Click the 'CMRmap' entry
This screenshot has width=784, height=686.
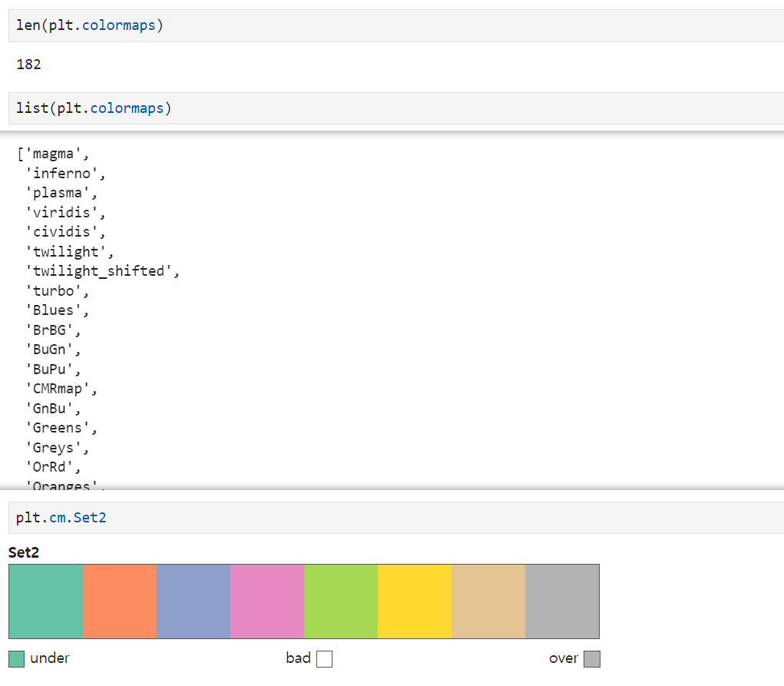tap(57, 389)
